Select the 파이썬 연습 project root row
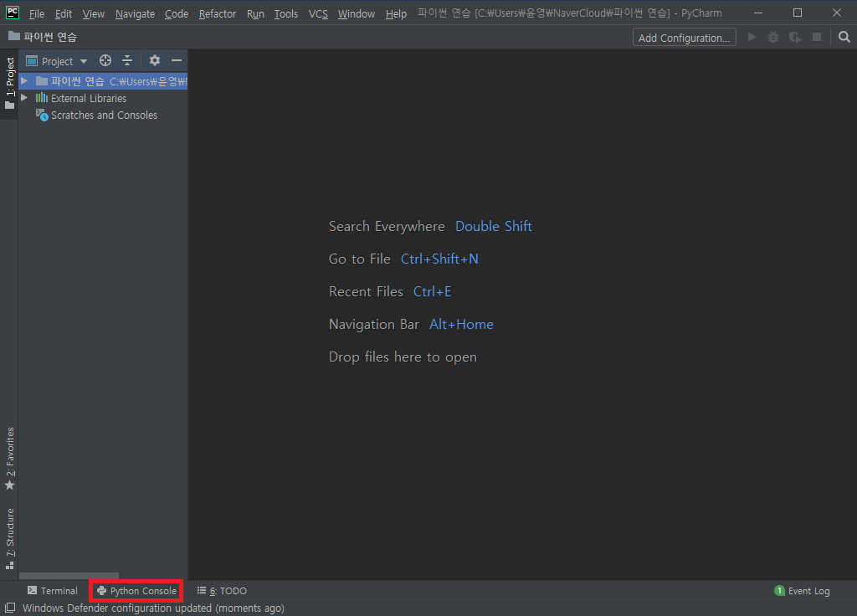857x616 pixels. click(103, 81)
